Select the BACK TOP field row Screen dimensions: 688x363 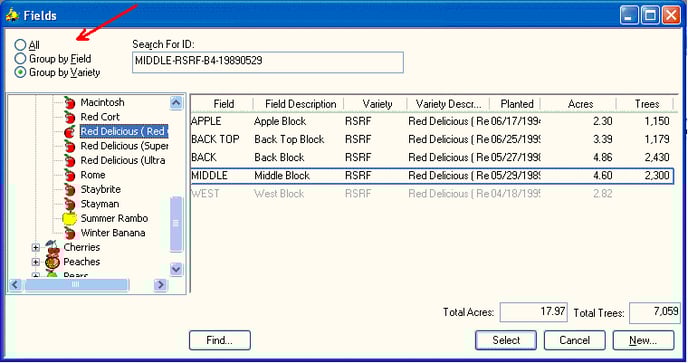pos(432,139)
